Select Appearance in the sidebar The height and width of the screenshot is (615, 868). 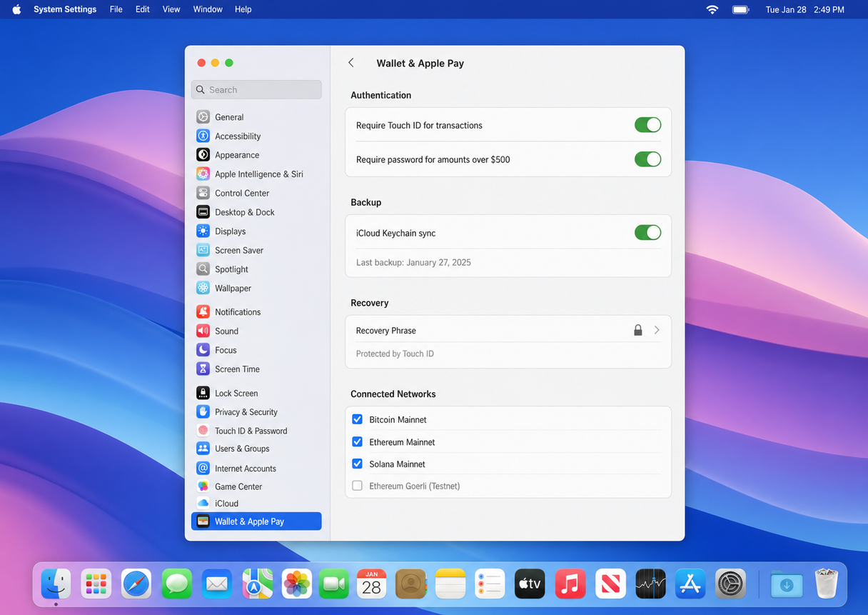click(256, 155)
